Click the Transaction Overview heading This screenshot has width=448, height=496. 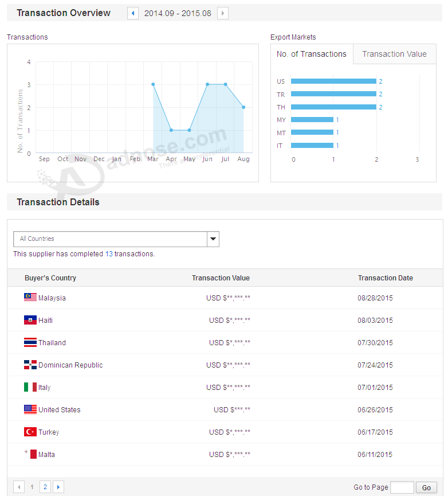[64, 13]
